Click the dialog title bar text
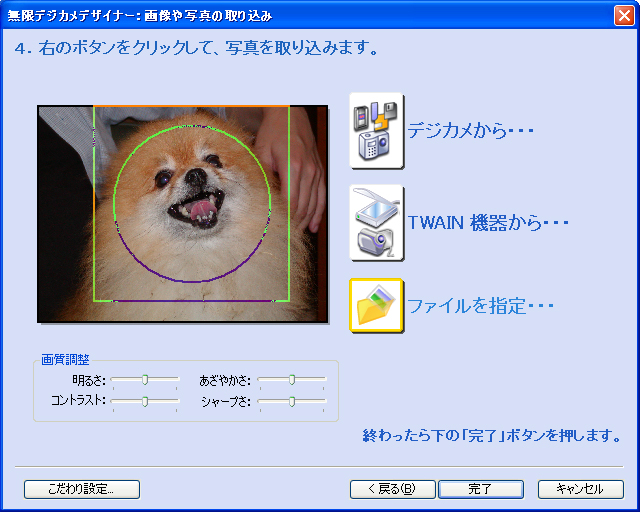Viewport: 640px width, 512px height. pos(140,15)
